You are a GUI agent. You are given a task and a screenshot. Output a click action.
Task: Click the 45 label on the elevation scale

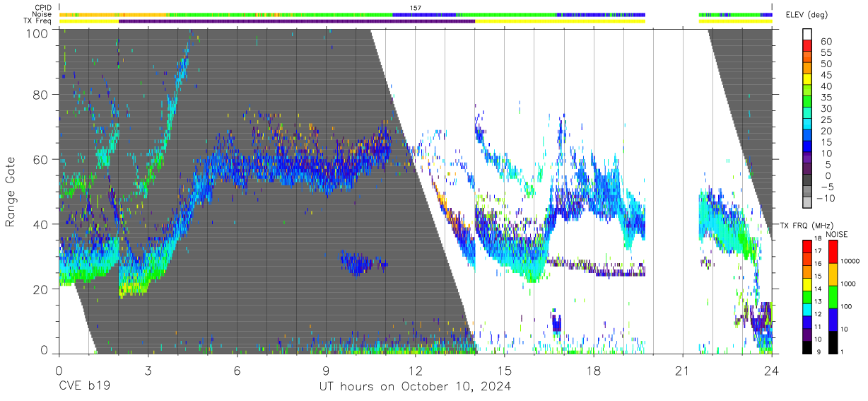coord(825,75)
